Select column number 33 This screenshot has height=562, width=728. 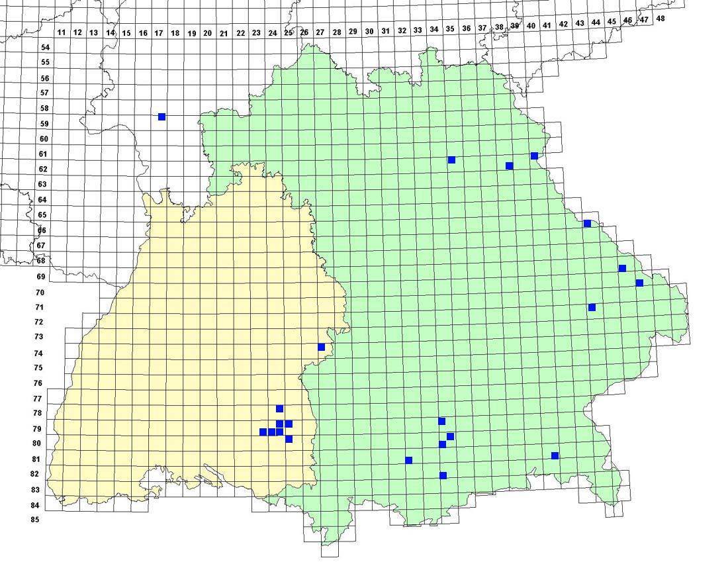pyautogui.click(x=418, y=30)
